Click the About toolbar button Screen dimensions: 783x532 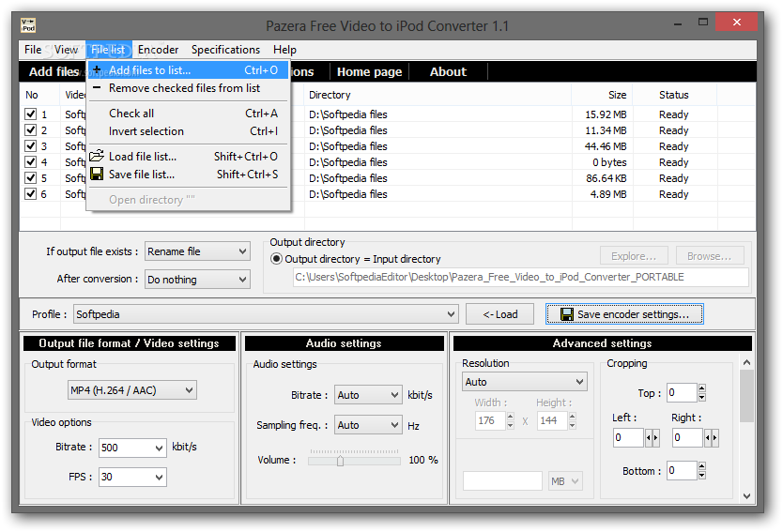pos(448,72)
